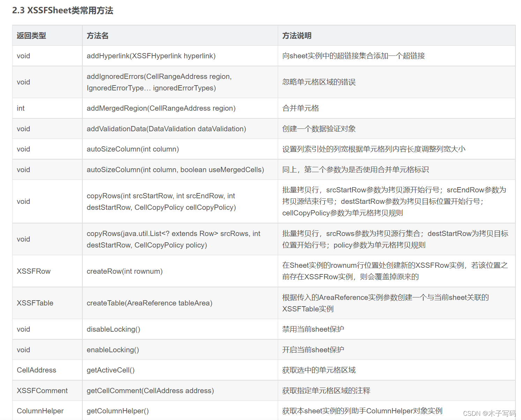
Task: Select the '向sheet实例中的超链接集合添加一个超链接' description
Action: [x=353, y=56]
